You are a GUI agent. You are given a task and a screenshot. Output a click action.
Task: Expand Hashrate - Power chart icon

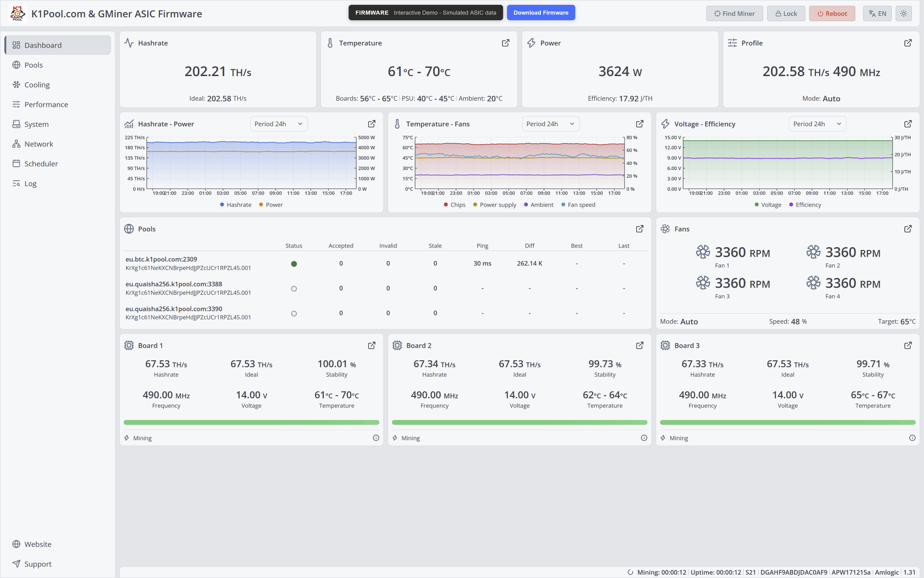(372, 124)
